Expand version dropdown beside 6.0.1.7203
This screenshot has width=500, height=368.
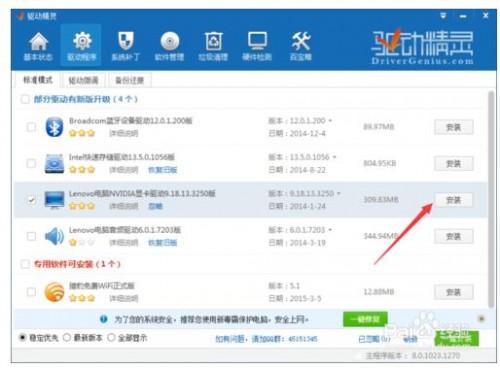[330, 230]
